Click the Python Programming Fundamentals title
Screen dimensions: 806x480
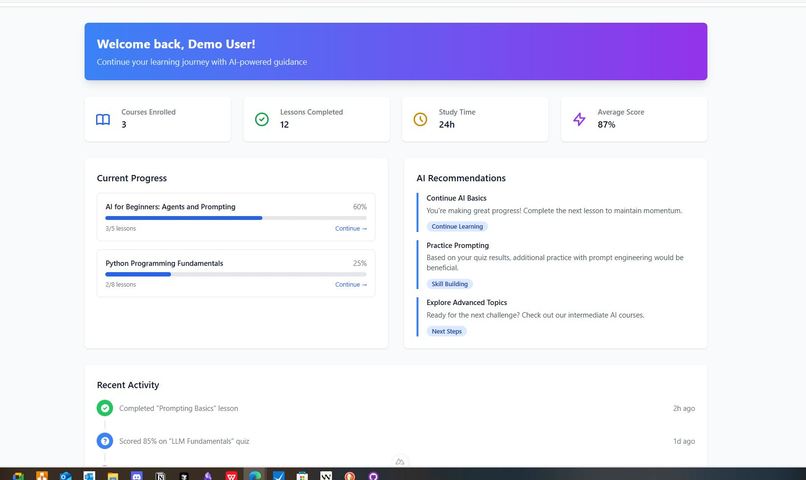(164, 263)
